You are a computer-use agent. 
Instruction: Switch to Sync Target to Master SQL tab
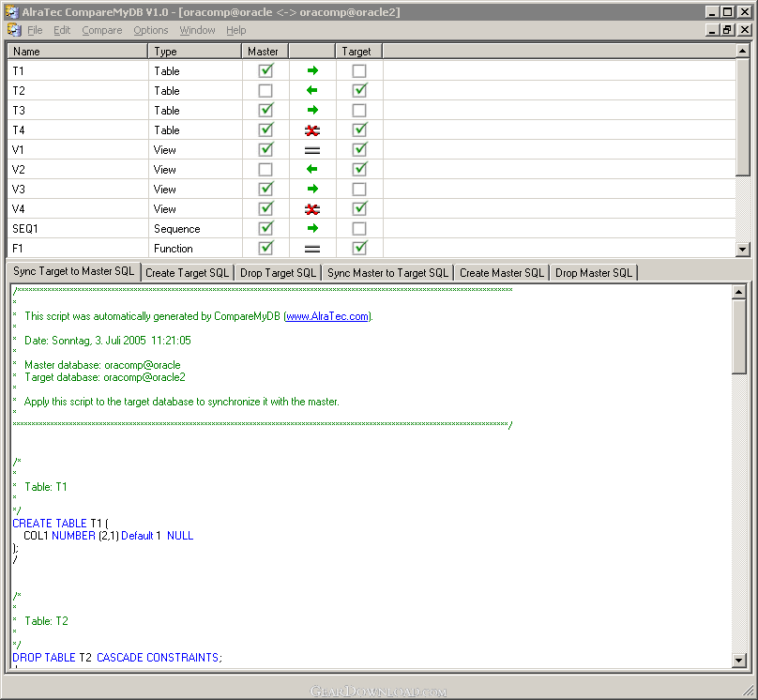pos(73,272)
